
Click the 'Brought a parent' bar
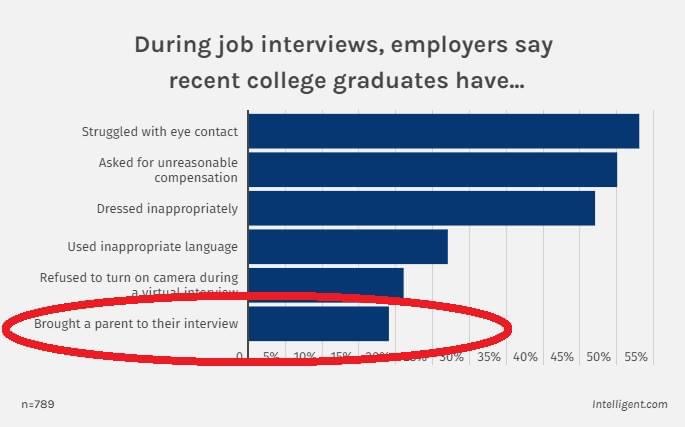click(x=318, y=323)
